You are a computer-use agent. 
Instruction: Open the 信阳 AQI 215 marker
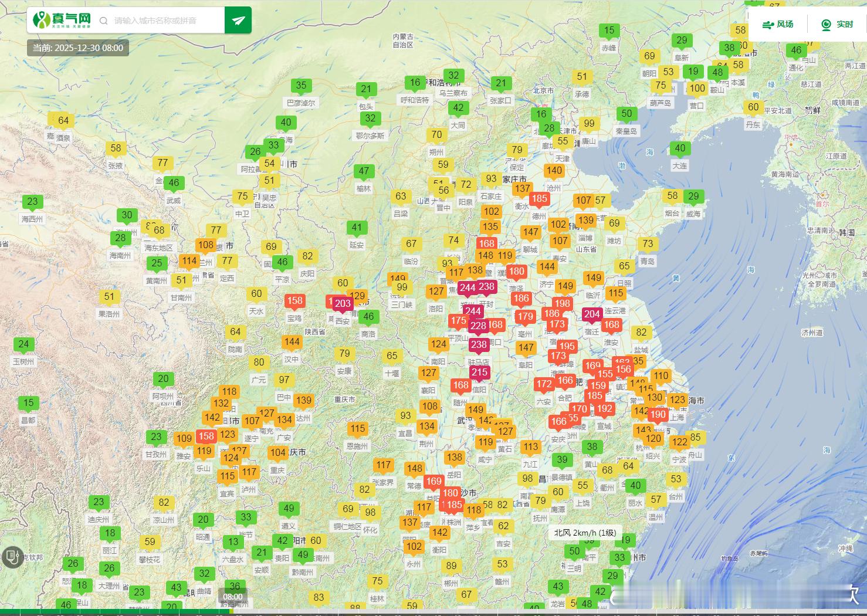tap(479, 374)
